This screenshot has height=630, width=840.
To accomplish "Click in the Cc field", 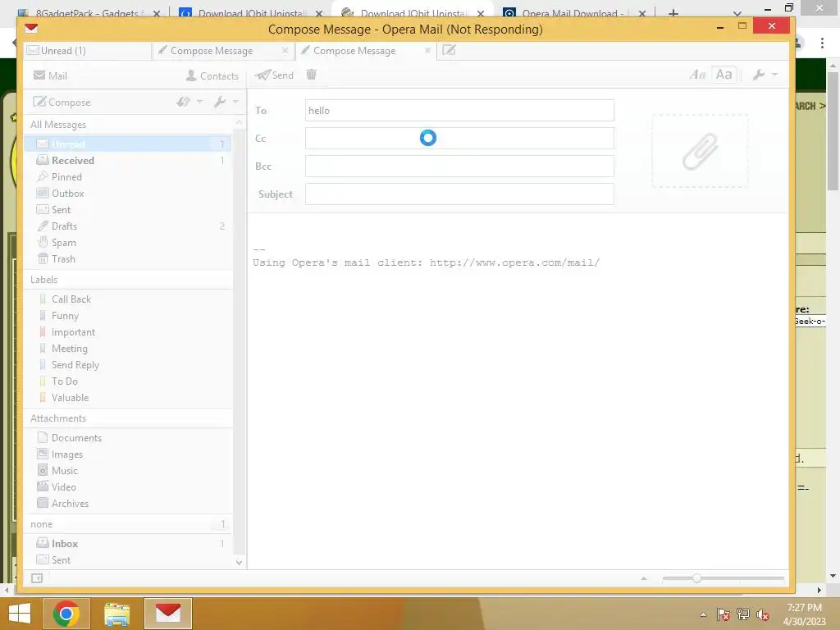I will tap(459, 138).
